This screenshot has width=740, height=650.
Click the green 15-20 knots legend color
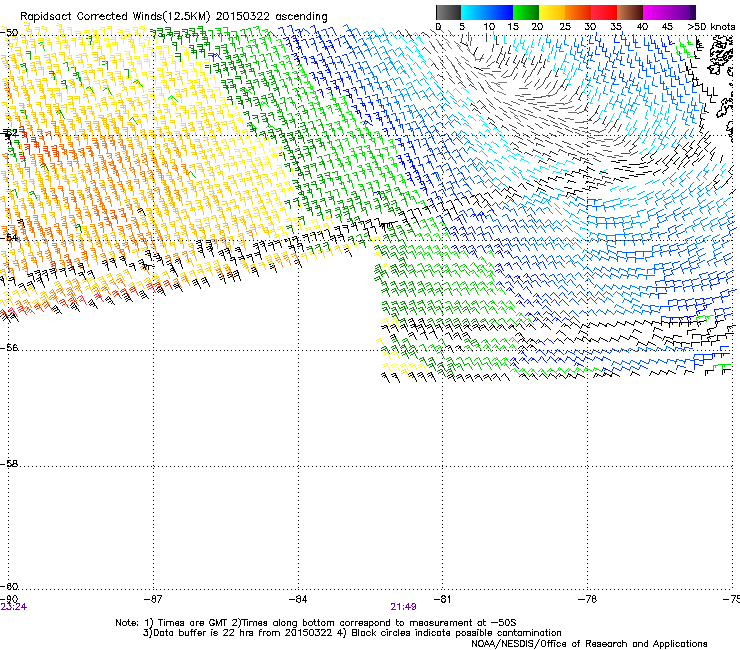point(526,12)
